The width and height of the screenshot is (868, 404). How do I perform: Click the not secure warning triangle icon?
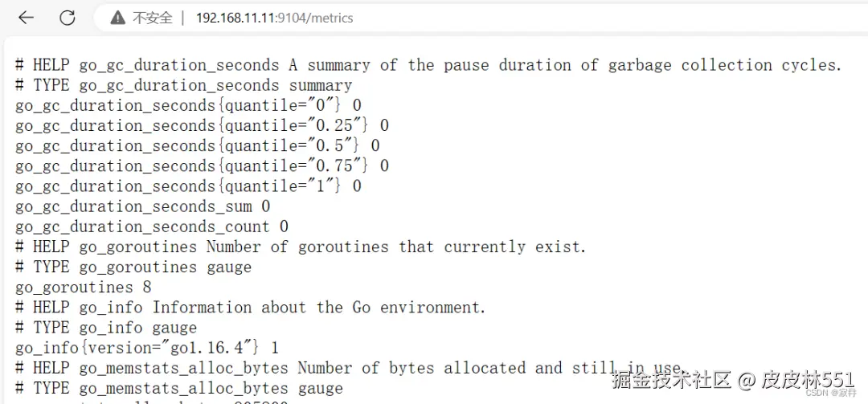[x=118, y=18]
